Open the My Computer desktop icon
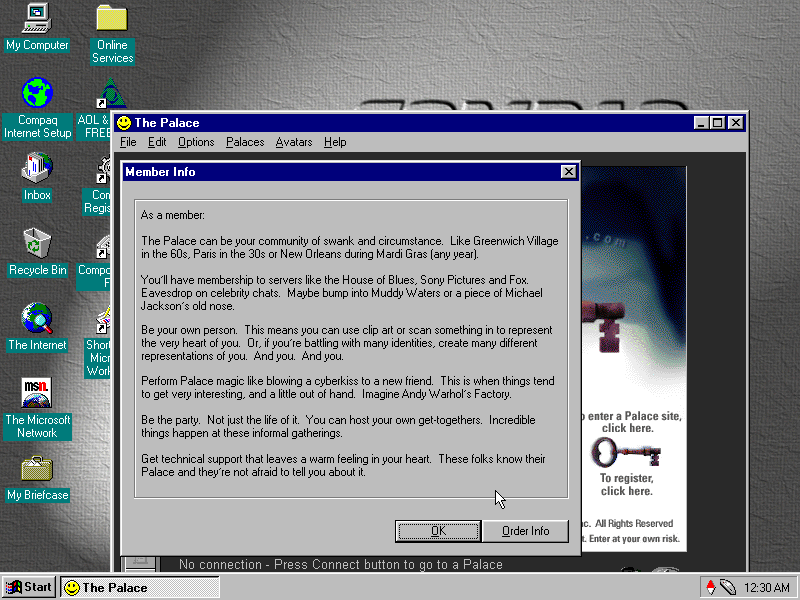 tap(37, 18)
